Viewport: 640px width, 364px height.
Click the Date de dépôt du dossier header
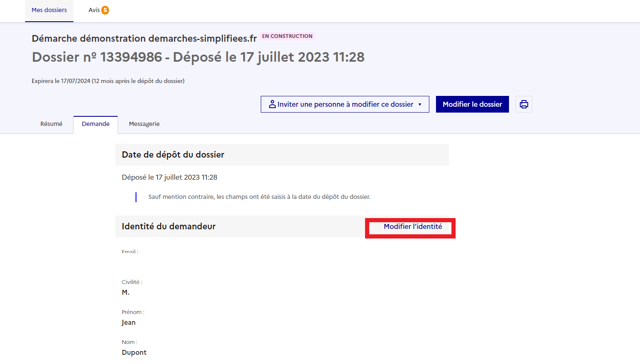click(x=173, y=154)
